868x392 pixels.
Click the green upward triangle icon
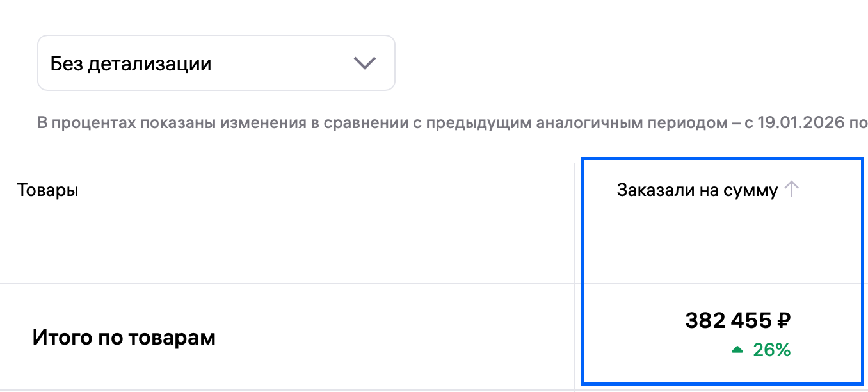[x=737, y=350]
